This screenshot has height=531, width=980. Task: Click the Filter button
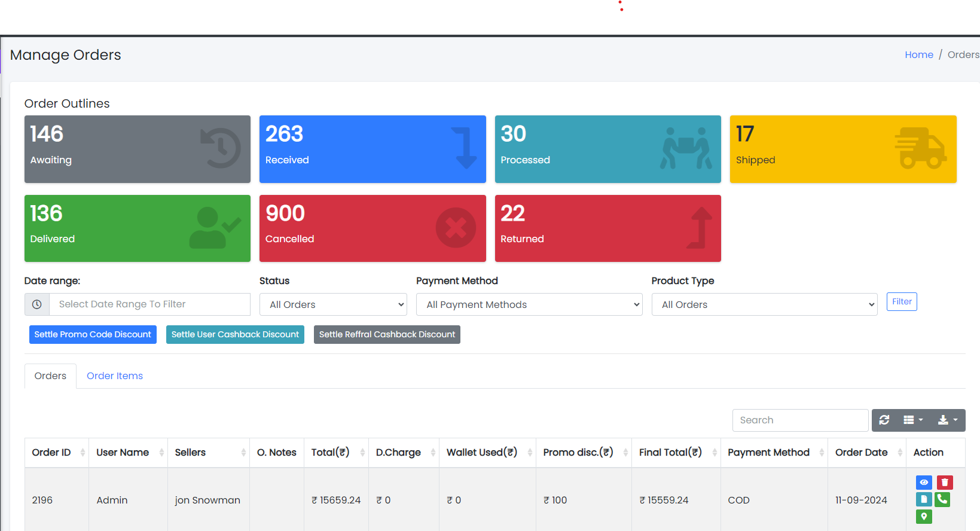tap(901, 302)
